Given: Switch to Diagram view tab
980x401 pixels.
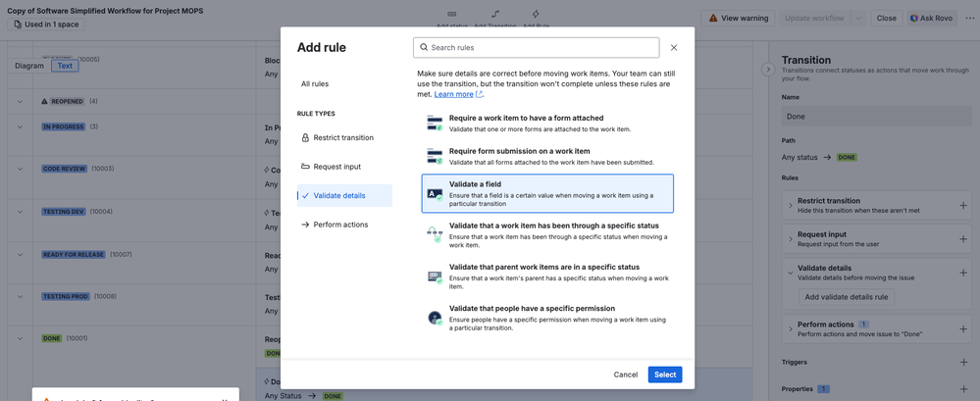Looking at the screenshot, I should pos(29,66).
